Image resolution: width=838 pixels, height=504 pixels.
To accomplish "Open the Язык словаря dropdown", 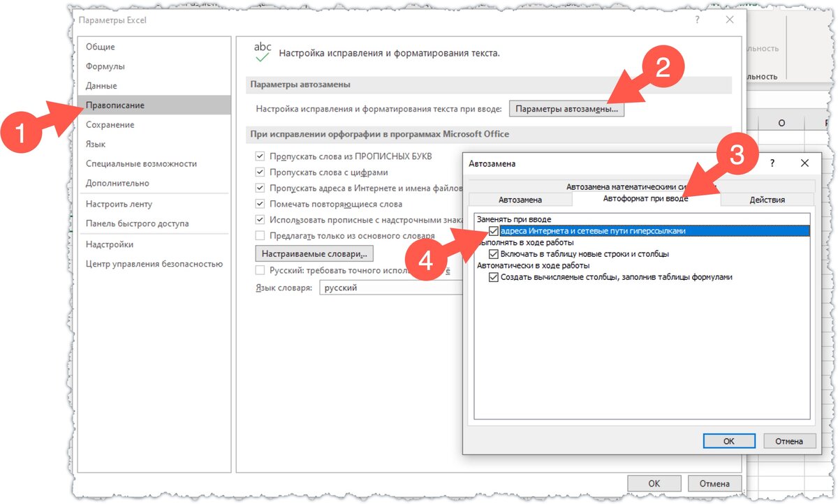I will point(391,288).
